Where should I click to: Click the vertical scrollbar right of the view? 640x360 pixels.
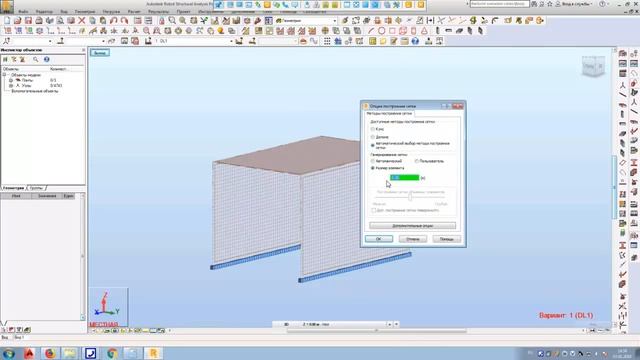(614, 187)
